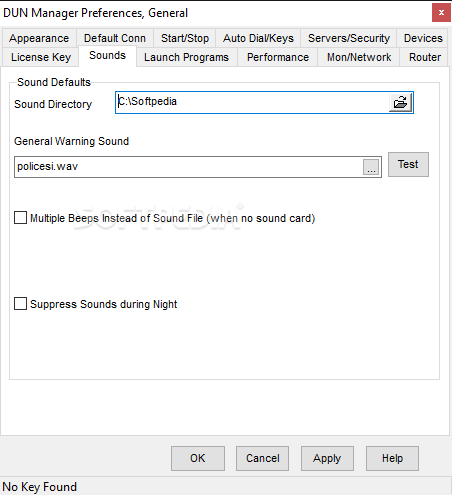Image resolution: width=452 pixels, height=495 pixels.
Task: Go to the Mon/Network tab
Action: pos(359,57)
